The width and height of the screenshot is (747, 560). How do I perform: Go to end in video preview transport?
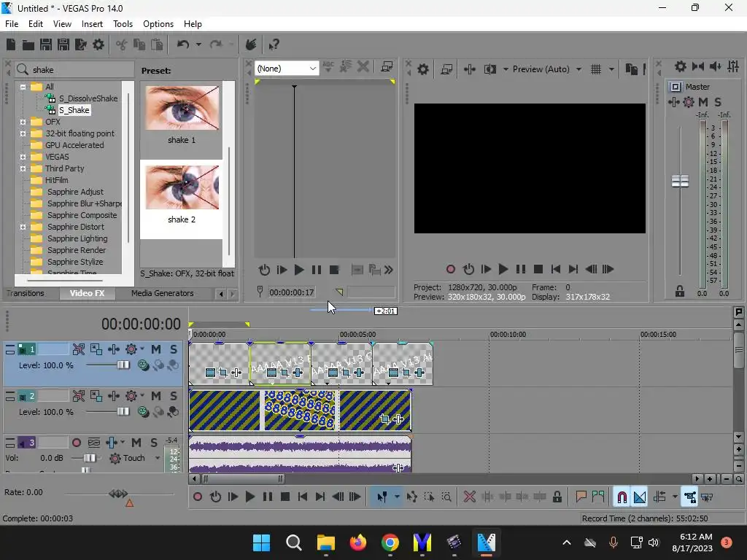coord(573,270)
